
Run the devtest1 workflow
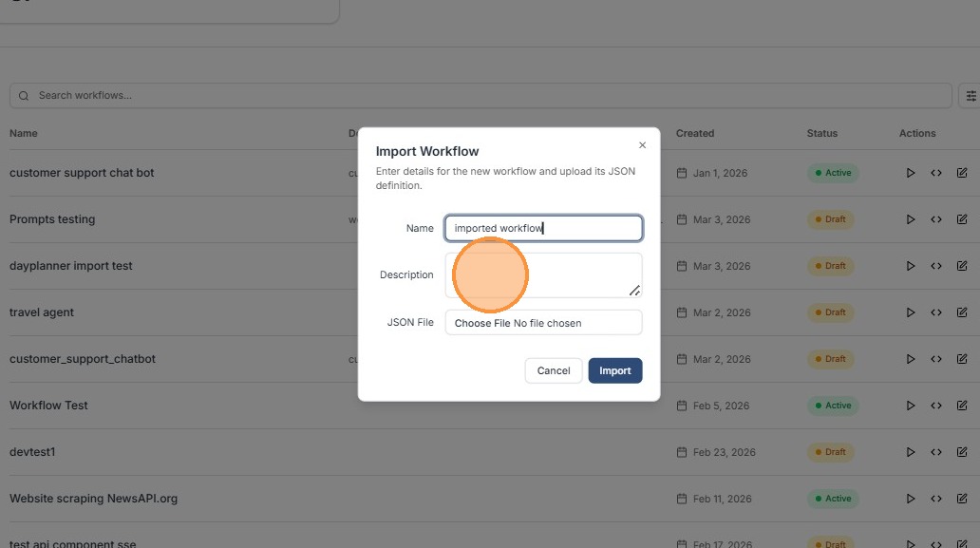910,452
